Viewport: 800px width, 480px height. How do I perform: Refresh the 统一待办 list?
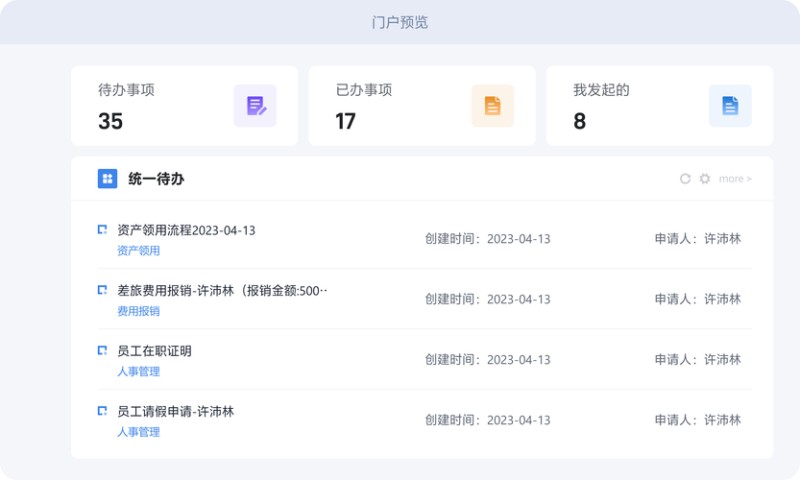pos(685,179)
